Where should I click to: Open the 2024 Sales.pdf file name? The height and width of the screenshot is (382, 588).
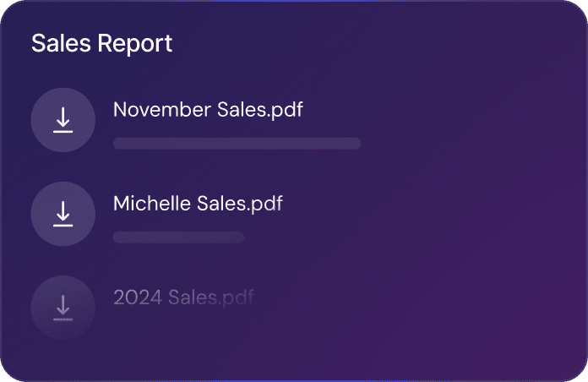(x=183, y=297)
